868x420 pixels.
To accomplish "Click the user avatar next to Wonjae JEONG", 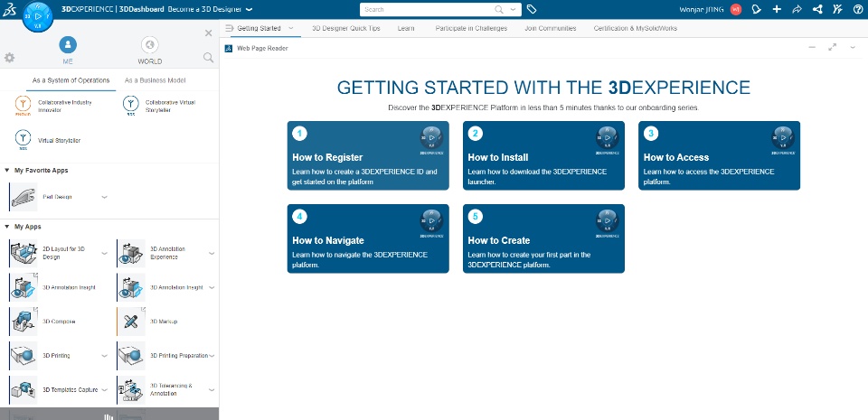I will click(736, 9).
